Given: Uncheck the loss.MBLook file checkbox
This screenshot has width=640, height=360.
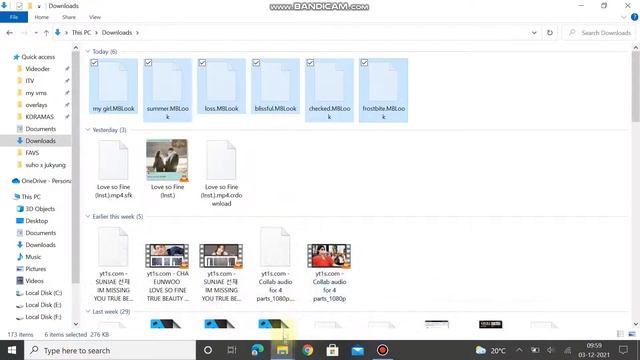Looking at the screenshot, I should click(x=202, y=62).
